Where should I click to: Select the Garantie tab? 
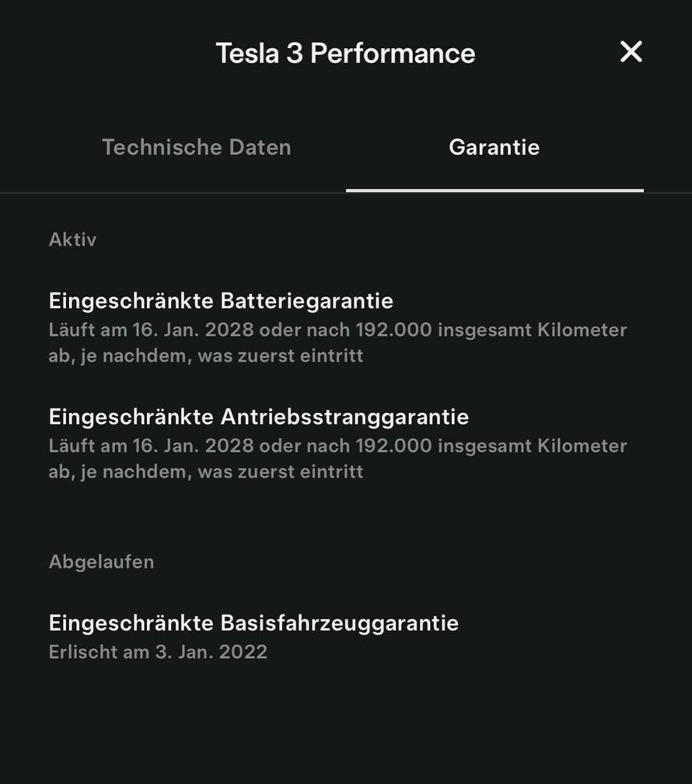494,147
